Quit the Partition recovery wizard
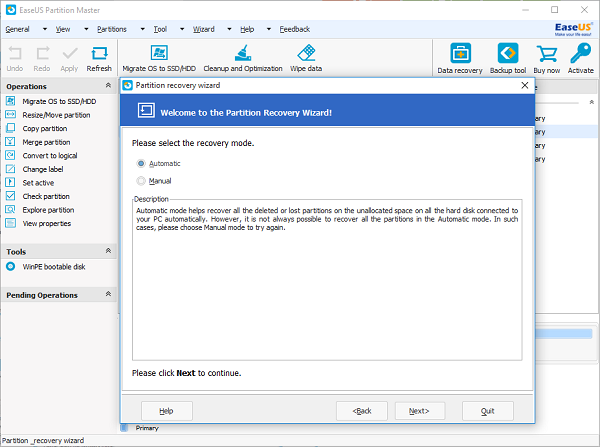The height and width of the screenshot is (447, 600). [x=488, y=411]
